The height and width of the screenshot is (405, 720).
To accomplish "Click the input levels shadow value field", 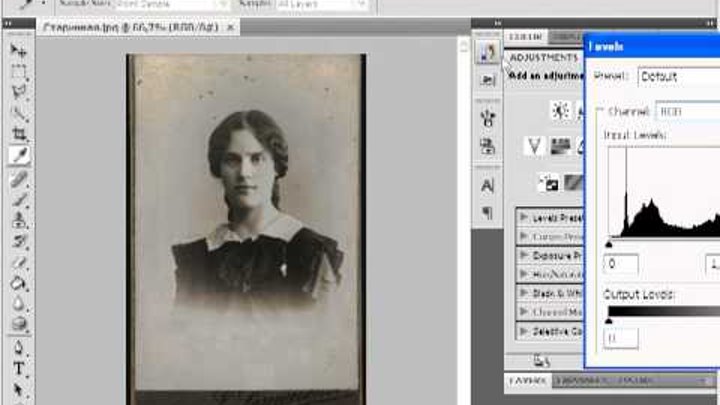I will coord(621,264).
